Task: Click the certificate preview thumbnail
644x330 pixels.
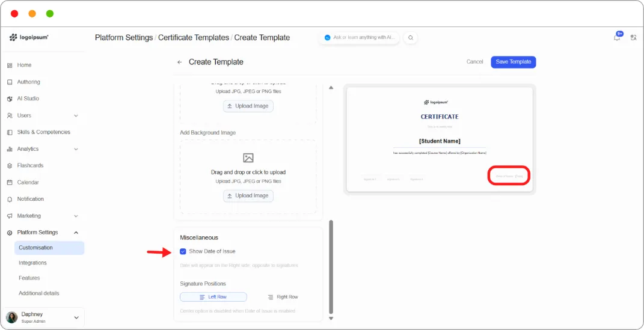Action: point(440,139)
